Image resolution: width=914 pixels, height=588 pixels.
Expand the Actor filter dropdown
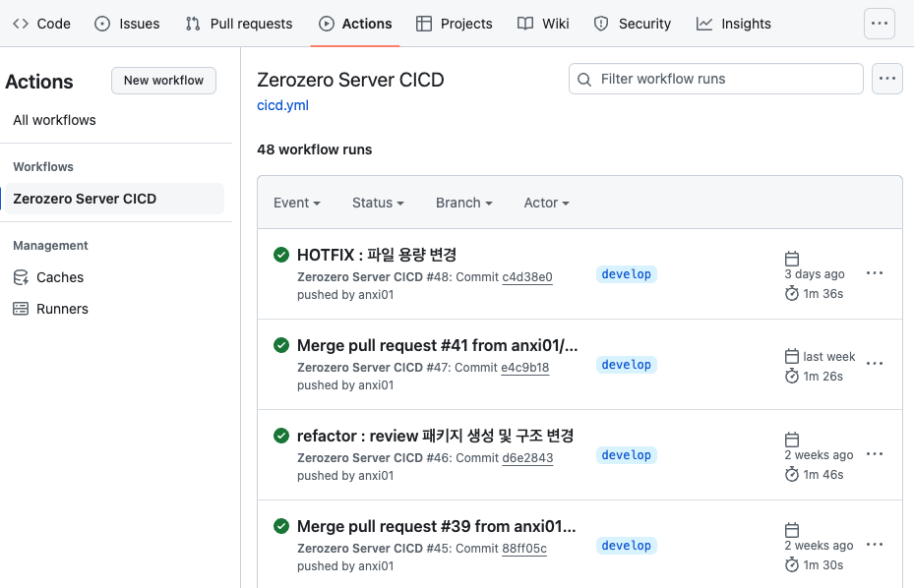(546, 203)
